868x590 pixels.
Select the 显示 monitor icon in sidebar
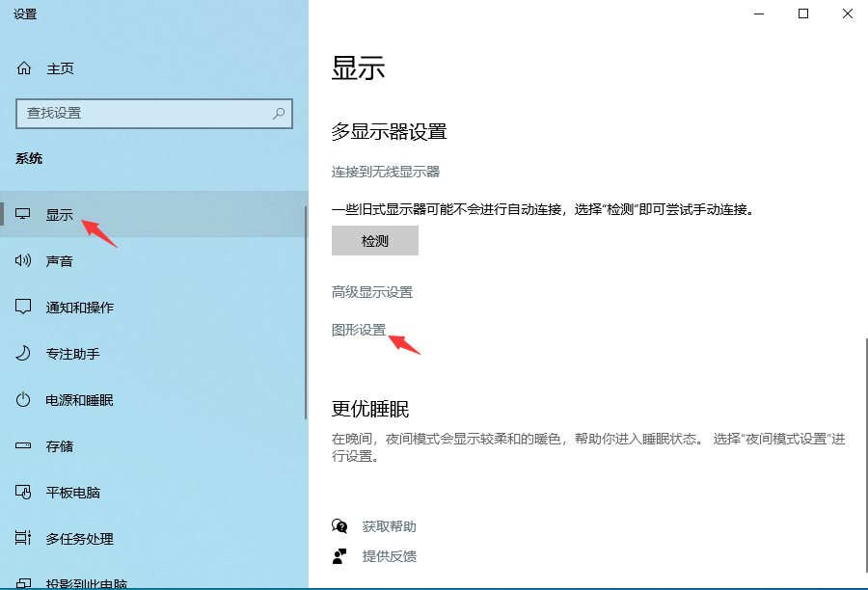point(23,214)
